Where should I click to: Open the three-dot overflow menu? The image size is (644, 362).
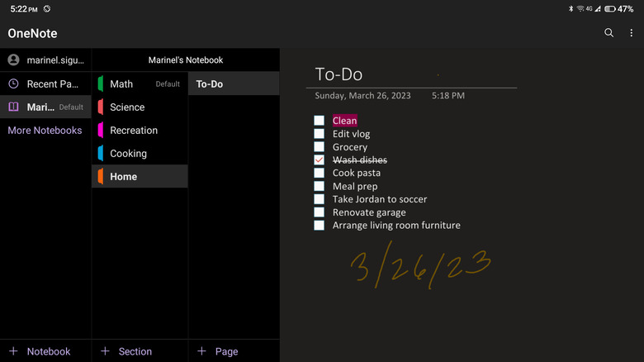632,33
